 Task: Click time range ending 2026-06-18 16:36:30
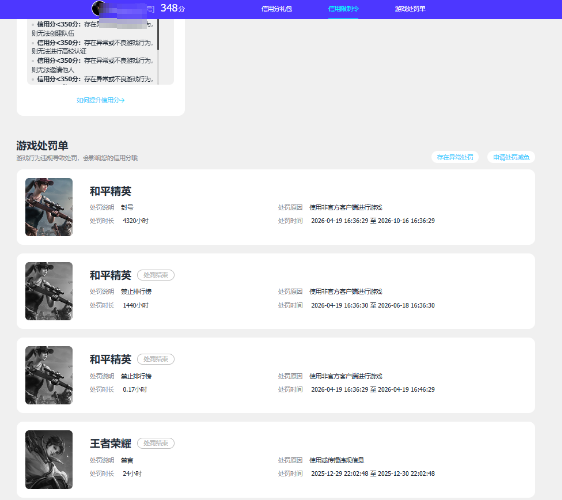[x=373, y=305]
